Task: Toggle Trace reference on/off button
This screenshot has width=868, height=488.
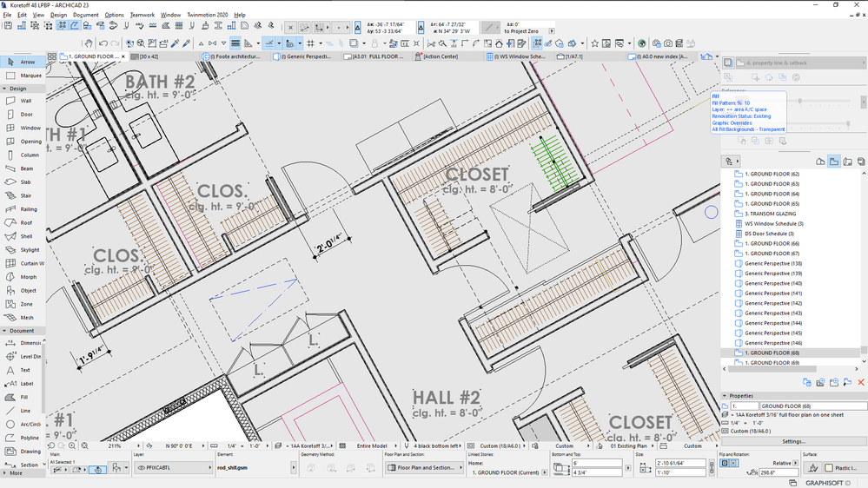Action: point(728,63)
